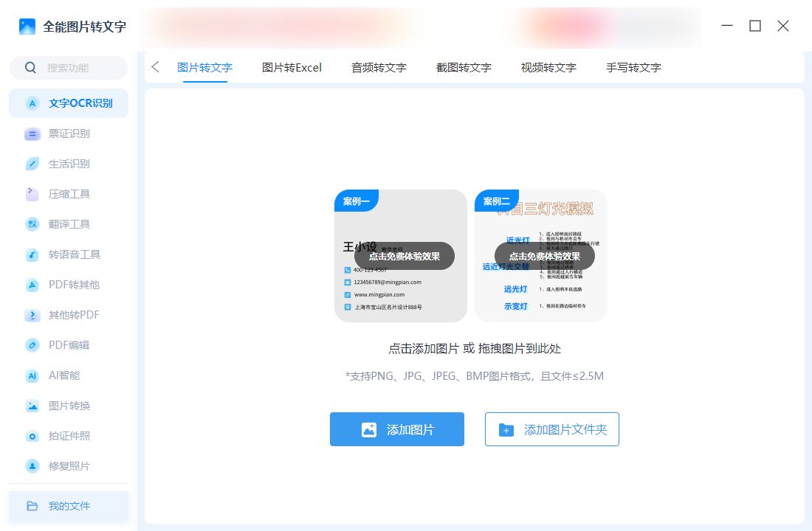Minimize the application window

pyautogui.click(x=727, y=26)
